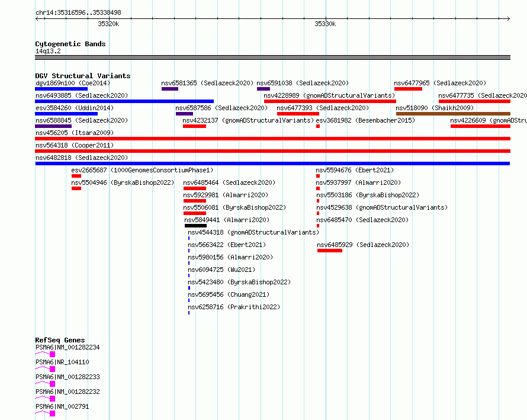
Task: Click nsv5423480 (ByrskaBishop2022) label
Action: pos(239,282)
